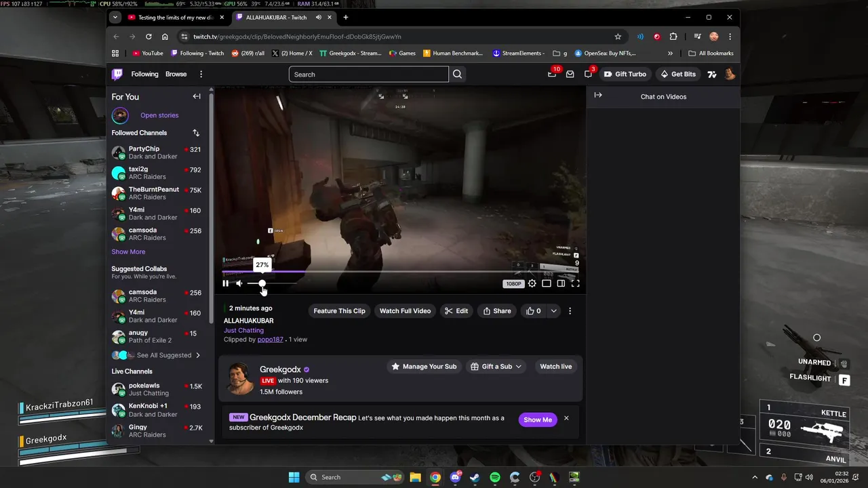Share the clip

(496, 311)
